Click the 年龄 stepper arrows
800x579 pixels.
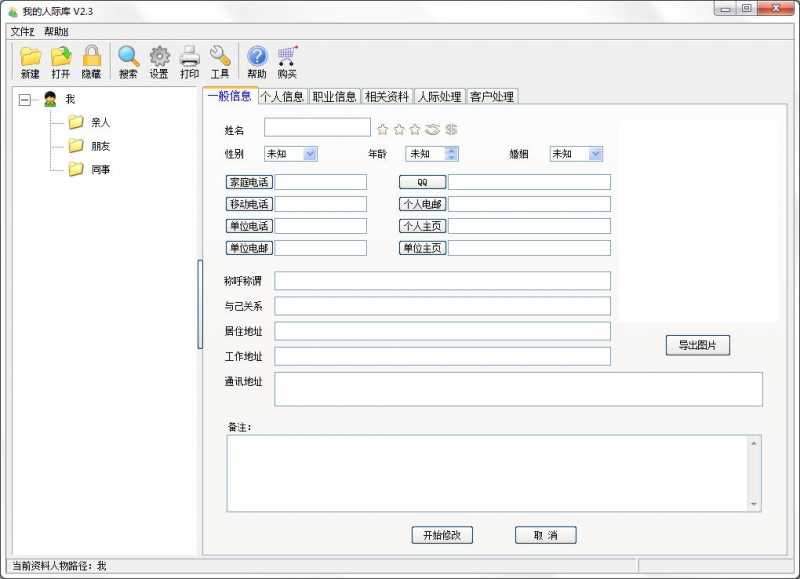(452, 153)
